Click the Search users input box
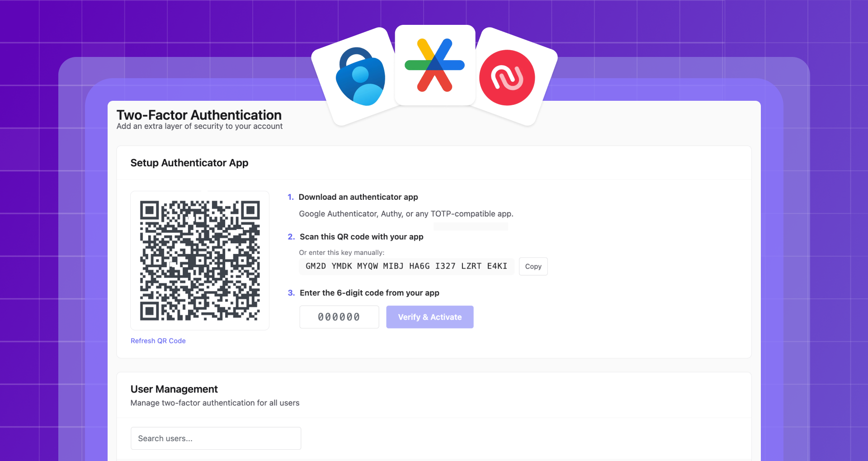 click(x=216, y=438)
